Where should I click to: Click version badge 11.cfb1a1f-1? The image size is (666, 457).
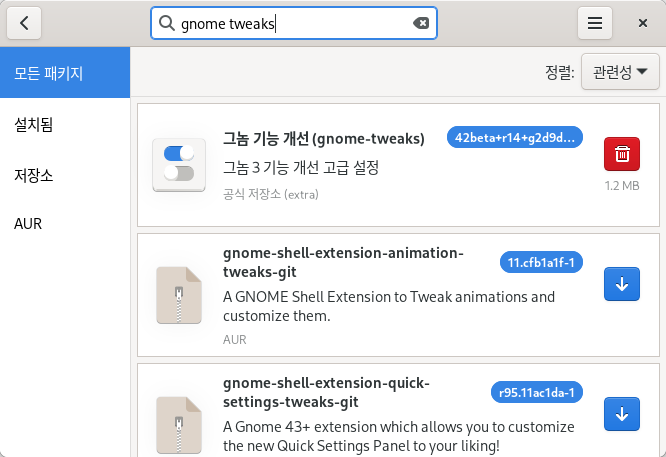541,262
